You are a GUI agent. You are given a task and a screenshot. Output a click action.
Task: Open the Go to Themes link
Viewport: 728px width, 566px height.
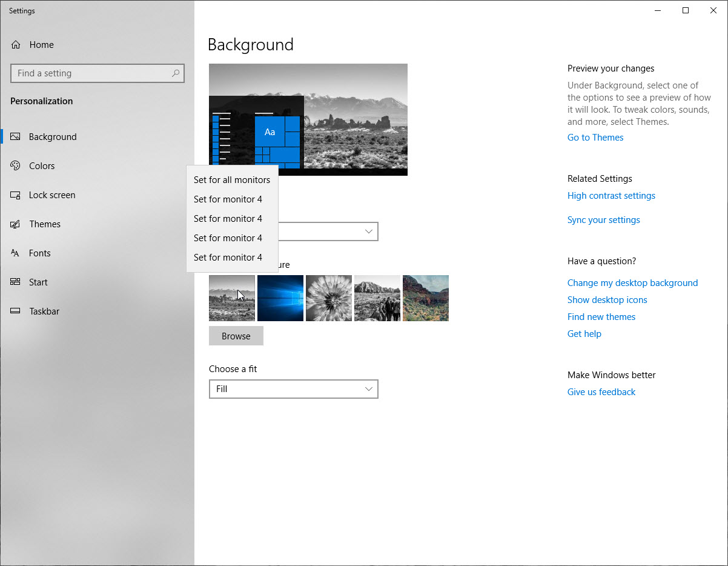[595, 138]
